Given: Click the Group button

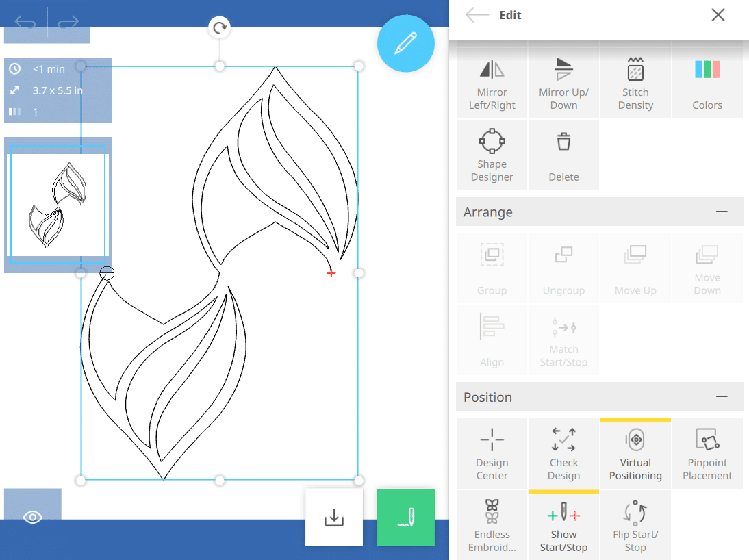Looking at the screenshot, I should [x=492, y=268].
